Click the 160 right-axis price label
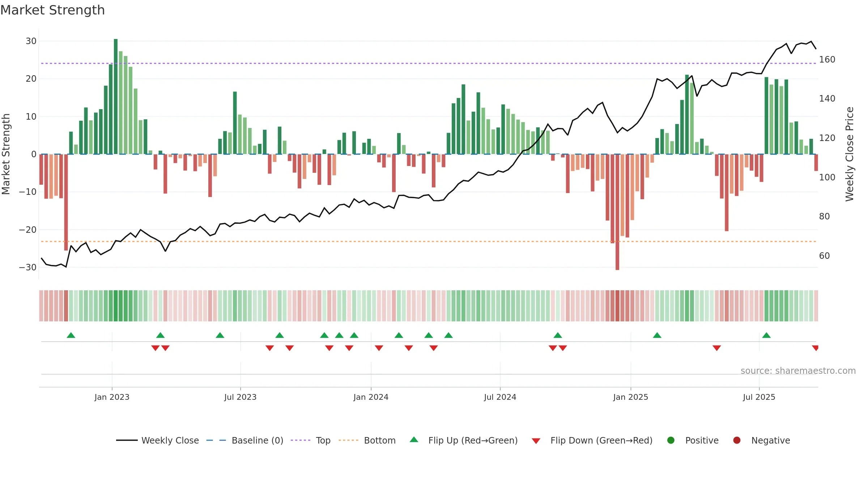The image size is (868, 488). [x=827, y=59]
